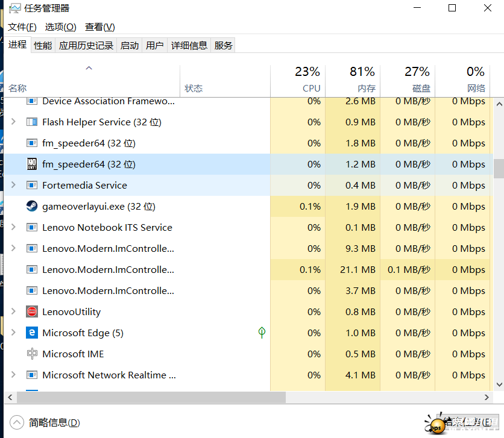
Task: Sort by the 内存 81% column header
Action: (353, 81)
